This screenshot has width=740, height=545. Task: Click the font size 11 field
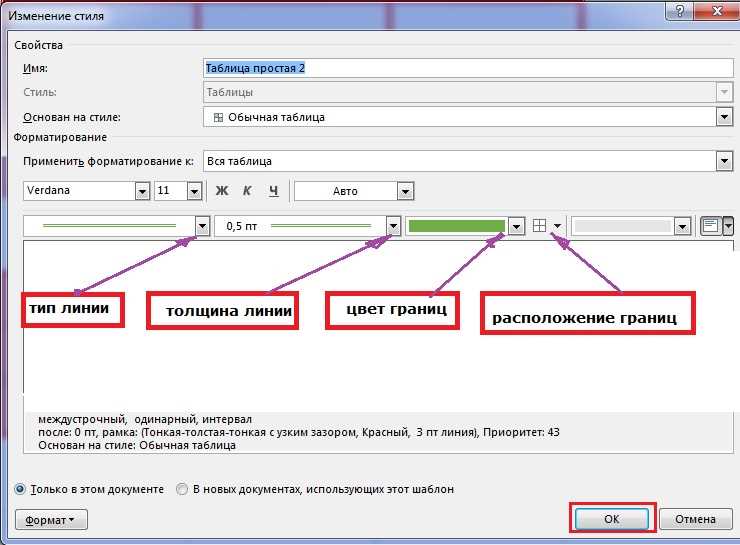171,191
